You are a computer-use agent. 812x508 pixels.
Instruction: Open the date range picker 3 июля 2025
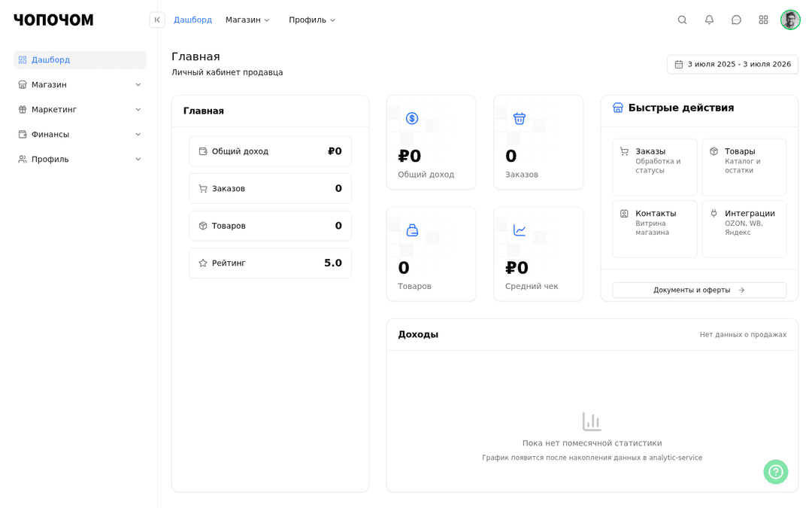732,64
